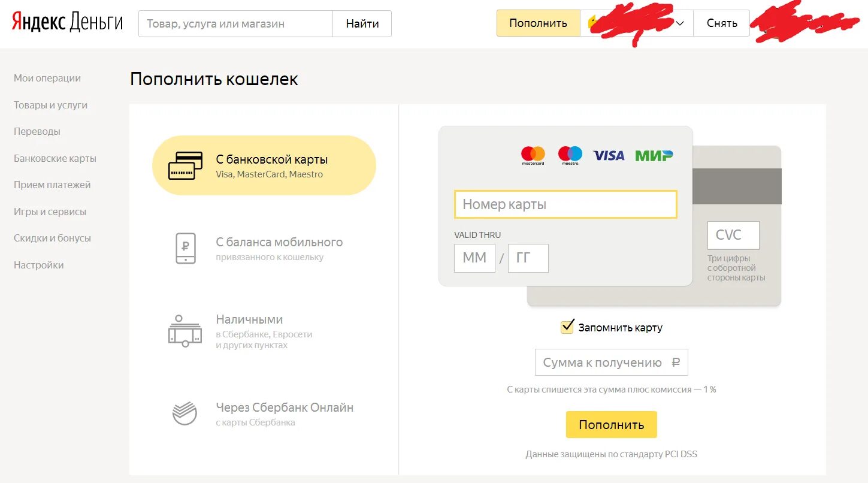The width and height of the screenshot is (868, 483).
Task: Focus the CVC code field
Action: 733,235
